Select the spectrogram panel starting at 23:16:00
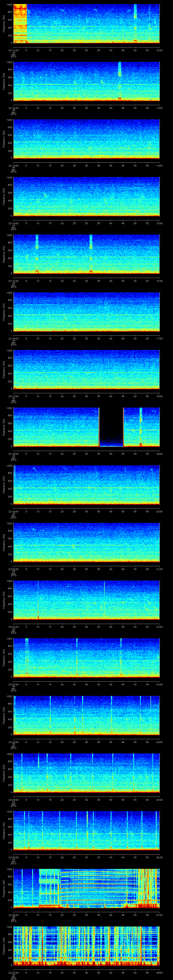173x980 pixels. click(86, 312)
